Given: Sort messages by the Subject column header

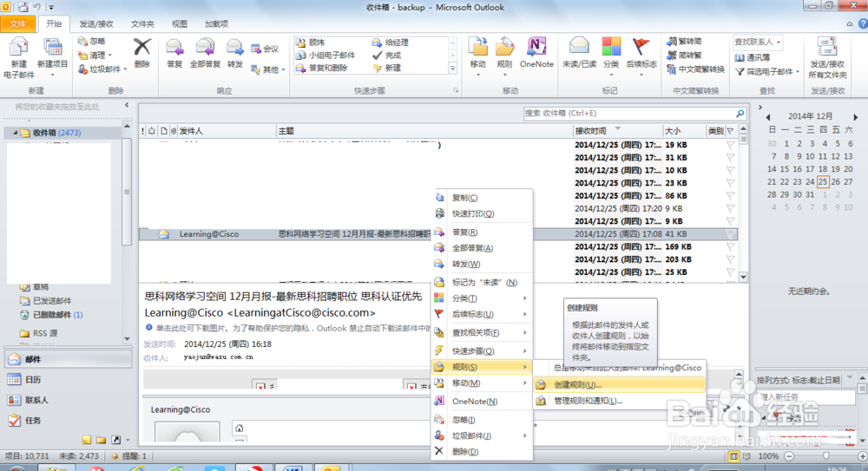Looking at the screenshot, I should pyautogui.click(x=424, y=131).
